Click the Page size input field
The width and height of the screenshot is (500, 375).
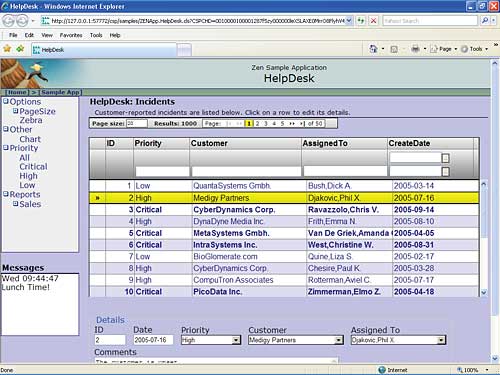click(x=137, y=123)
